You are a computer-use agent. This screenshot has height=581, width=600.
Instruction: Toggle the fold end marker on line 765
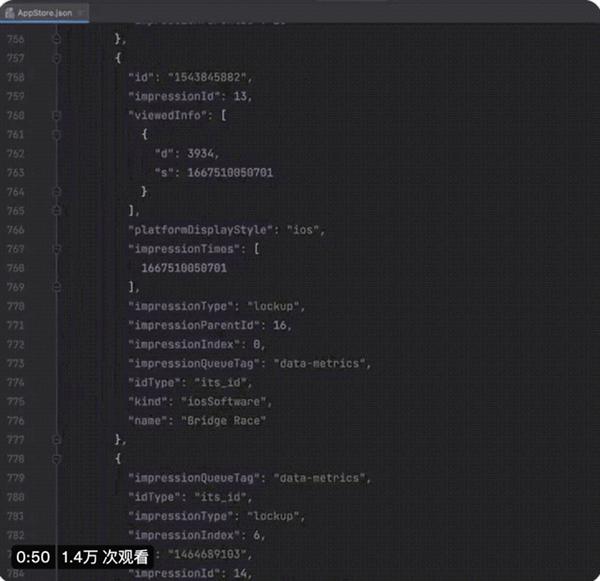coord(57,211)
